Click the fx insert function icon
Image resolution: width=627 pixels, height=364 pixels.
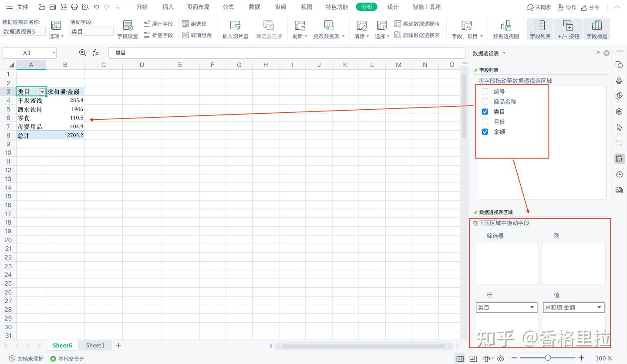(96, 53)
